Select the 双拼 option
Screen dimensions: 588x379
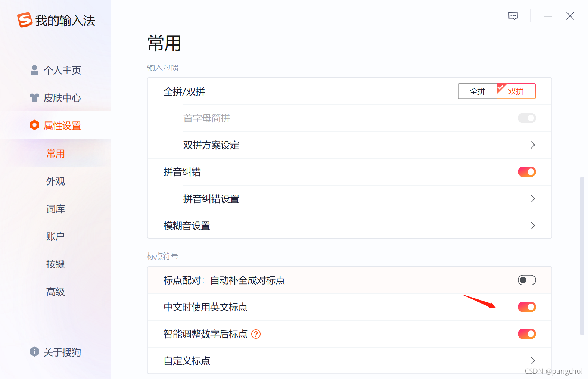(x=516, y=91)
